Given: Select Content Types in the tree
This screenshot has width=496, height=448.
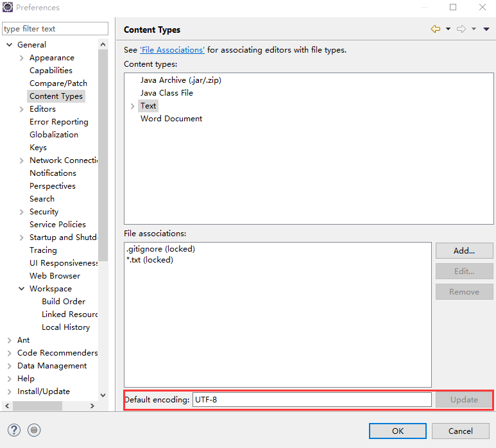Looking at the screenshot, I should pos(56,96).
